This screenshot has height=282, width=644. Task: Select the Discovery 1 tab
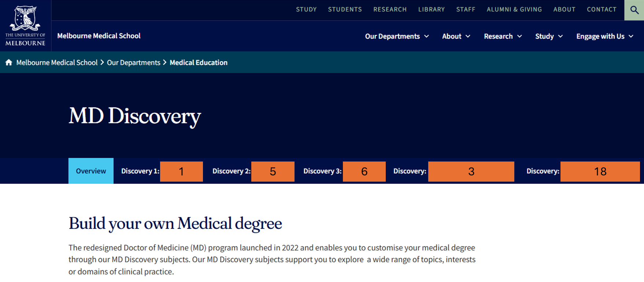(x=162, y=171)
